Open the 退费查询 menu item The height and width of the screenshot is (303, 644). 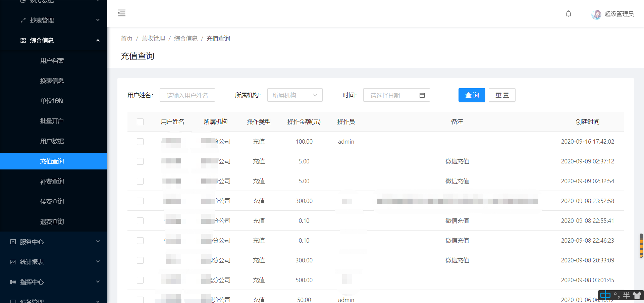click(54, 222)
